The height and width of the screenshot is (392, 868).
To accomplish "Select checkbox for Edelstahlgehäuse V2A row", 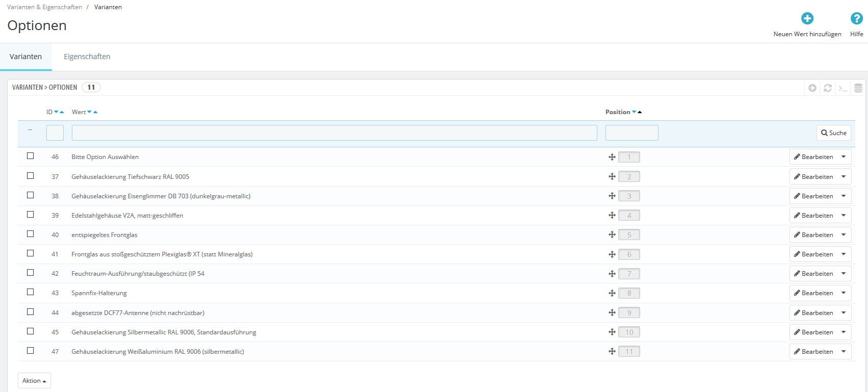I will tap(31, 215).
